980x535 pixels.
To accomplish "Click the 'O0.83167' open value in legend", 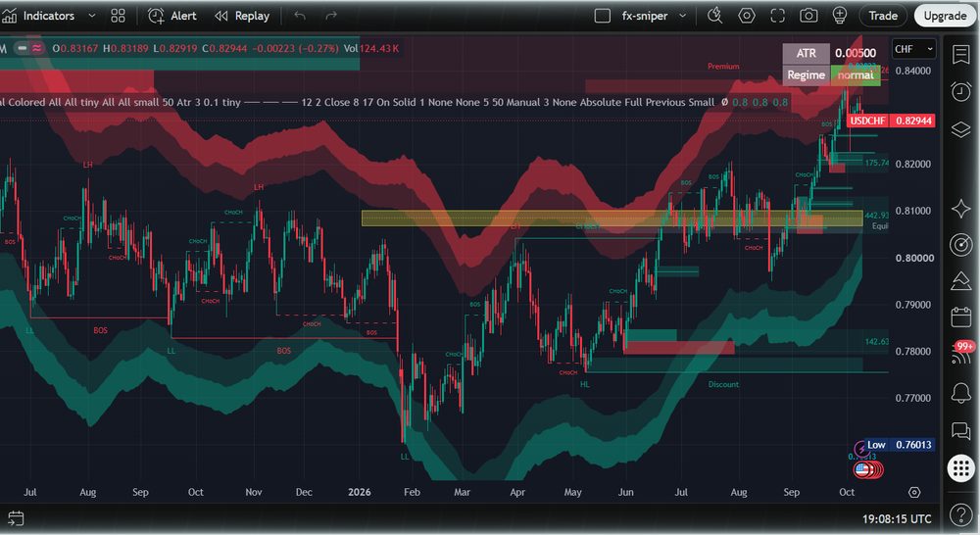I will (x=75, y=48).
